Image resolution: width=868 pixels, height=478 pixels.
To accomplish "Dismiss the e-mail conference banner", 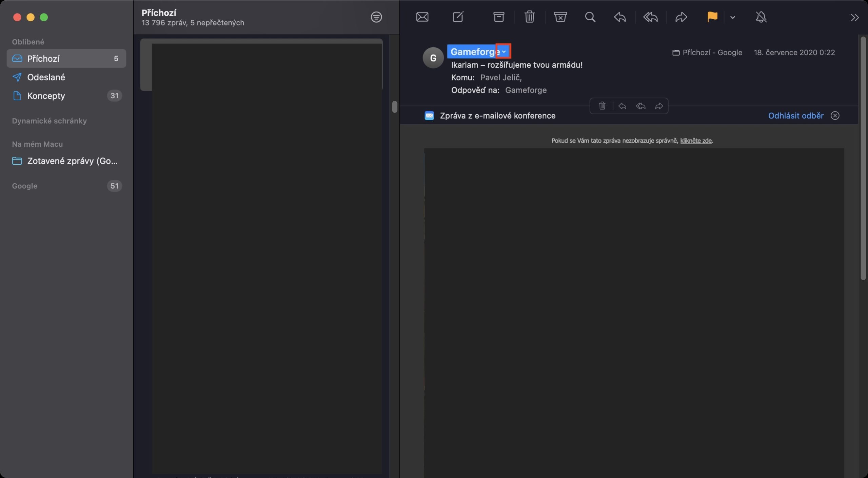I will (835, 115).
